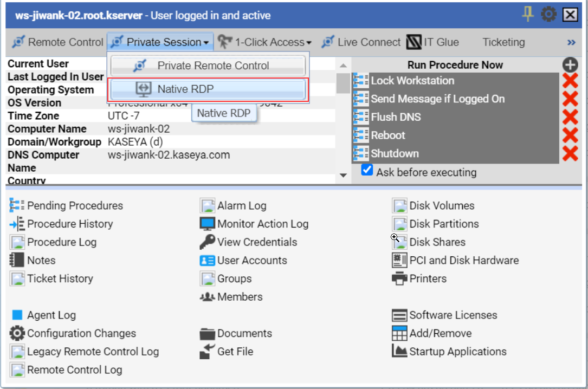Click UTC -7 time zone value
This screenshot has height=389, width=588.
click(x=124, y=116)
